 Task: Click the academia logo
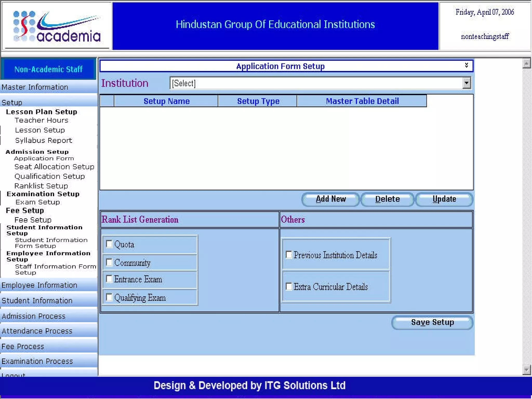pos(57,26)
